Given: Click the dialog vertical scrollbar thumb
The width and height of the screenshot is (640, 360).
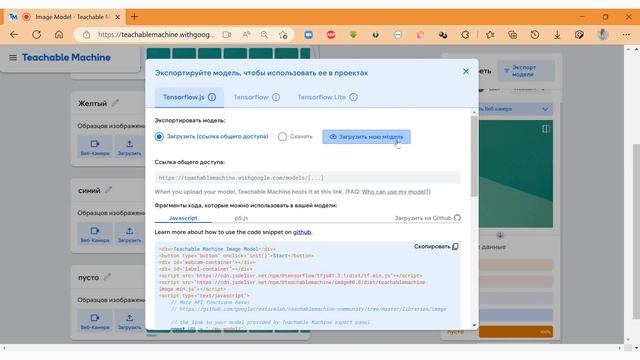Looking at the screenshot, I should click(x=474, y=156).
